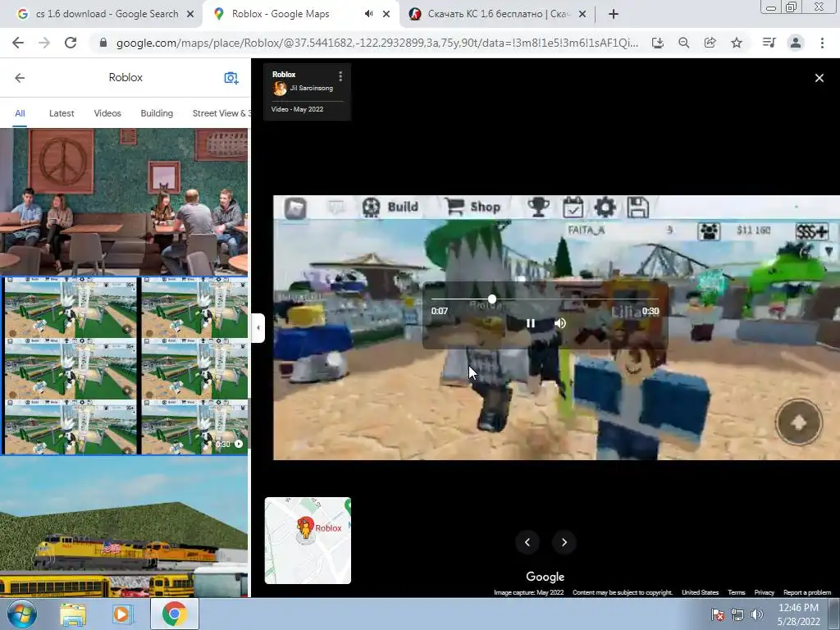
Task: Go back from the Roblox photos panel
Action: point(20,78)
